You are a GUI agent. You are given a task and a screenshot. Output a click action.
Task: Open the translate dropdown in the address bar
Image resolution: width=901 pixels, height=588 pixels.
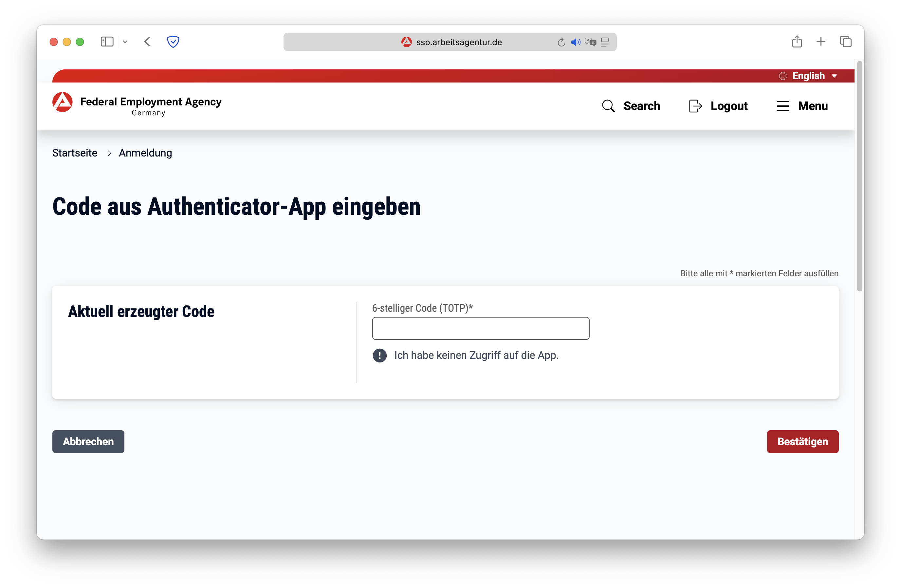tap(590, 42)
